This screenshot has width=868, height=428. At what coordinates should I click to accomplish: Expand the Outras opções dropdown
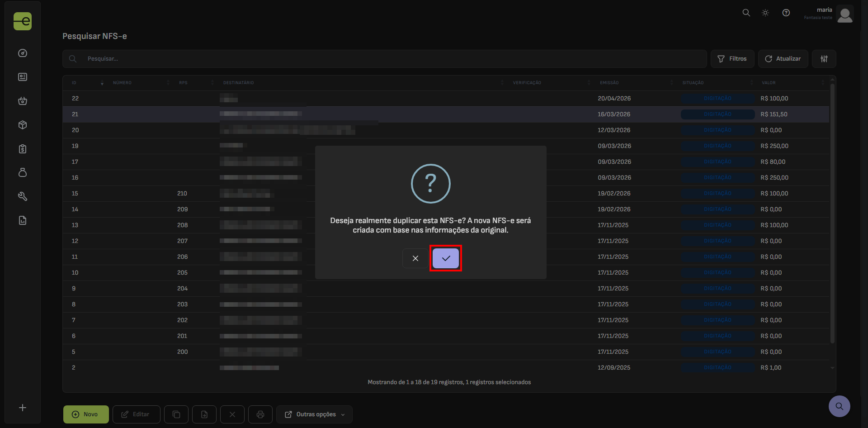pos(314,414)
